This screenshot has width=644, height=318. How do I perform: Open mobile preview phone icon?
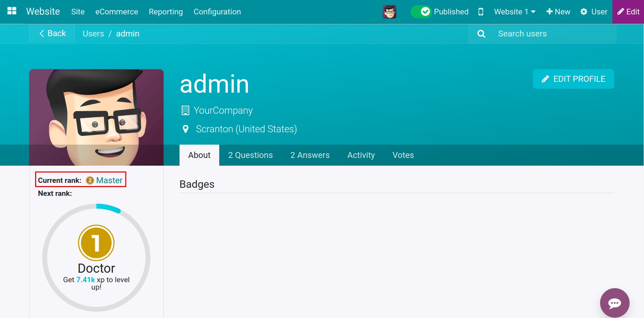coord(481,12)
